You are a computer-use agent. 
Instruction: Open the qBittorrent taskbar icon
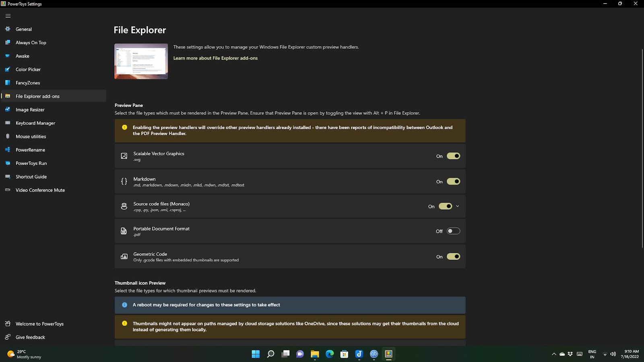coord(374,354)
